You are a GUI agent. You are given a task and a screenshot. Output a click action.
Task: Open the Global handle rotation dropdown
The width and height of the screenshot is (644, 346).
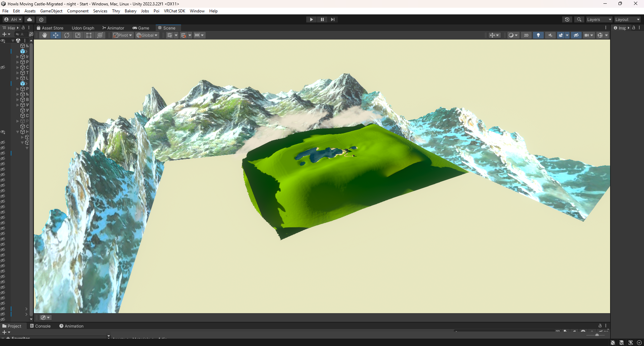147,35
